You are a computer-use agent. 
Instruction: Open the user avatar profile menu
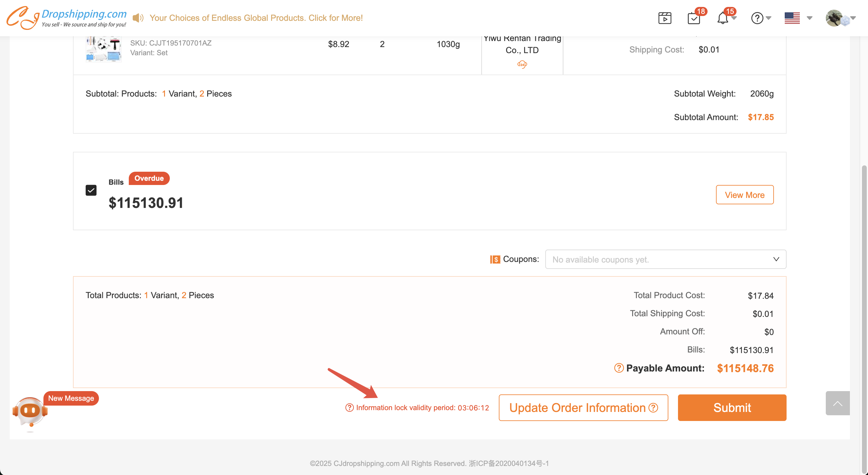point(834,18)
